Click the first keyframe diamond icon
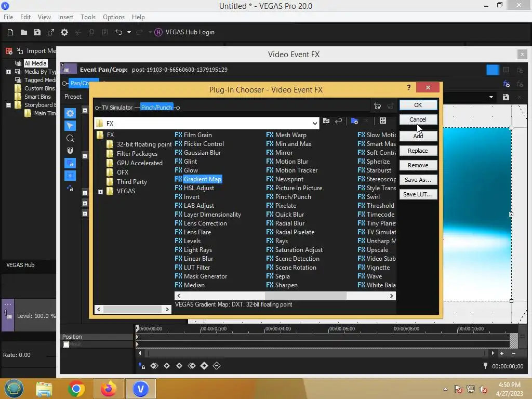The height and width of the screenshot is (399, 532). [x=154, y=366]
